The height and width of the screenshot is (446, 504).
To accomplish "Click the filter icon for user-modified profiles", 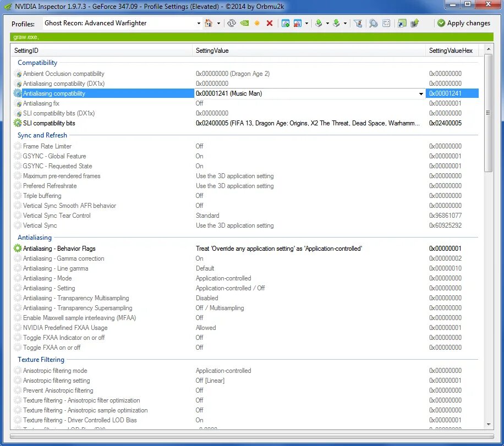I will (x=358, y=23).
